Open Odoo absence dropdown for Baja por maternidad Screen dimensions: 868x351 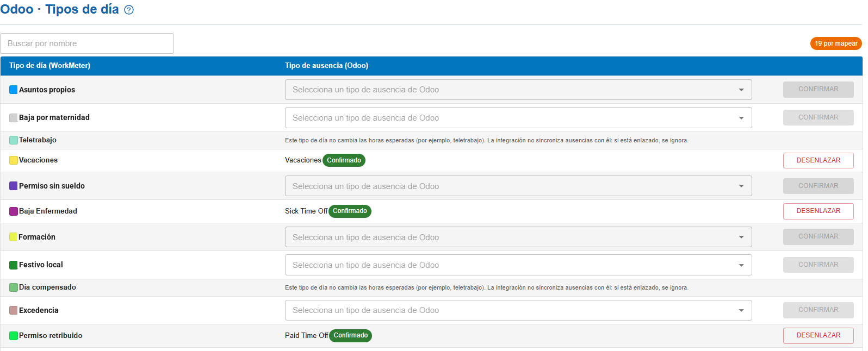point(518,118)
